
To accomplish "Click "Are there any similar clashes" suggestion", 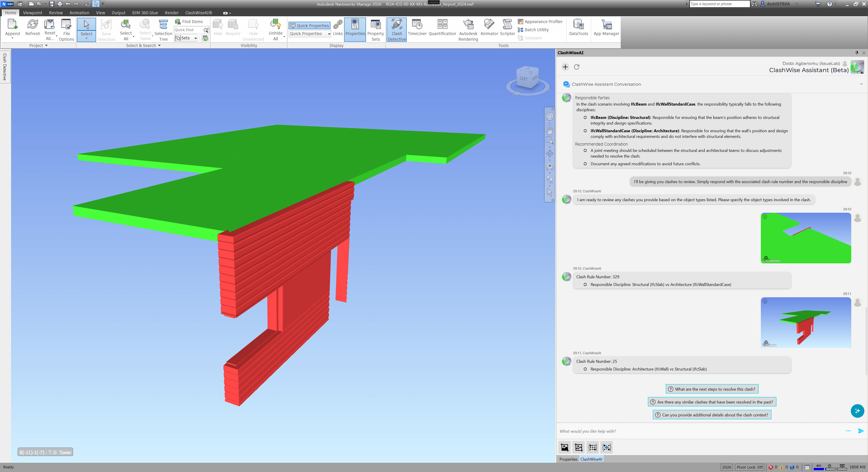I will [x=712, y=402].
